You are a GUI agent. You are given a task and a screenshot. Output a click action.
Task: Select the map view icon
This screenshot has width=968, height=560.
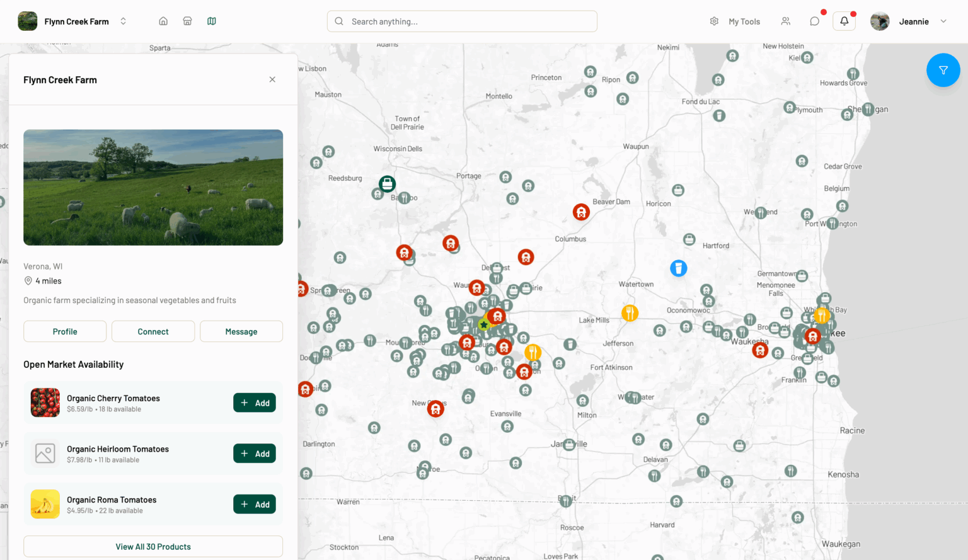pyautogui.click(x=212, y=21)
